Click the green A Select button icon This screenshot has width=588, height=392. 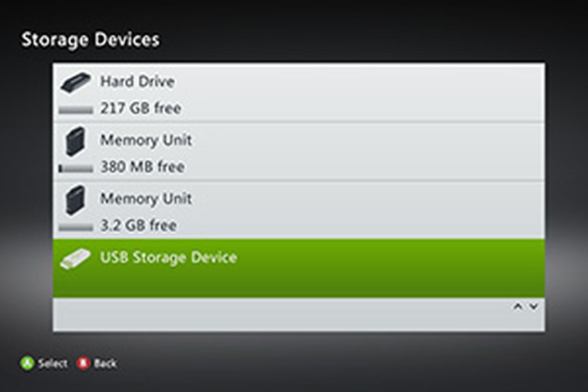(x=27, y=363)
